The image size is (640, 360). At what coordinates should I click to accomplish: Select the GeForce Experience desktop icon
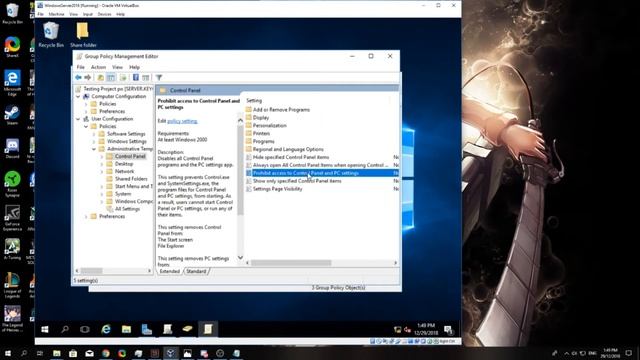pos(12,218)
